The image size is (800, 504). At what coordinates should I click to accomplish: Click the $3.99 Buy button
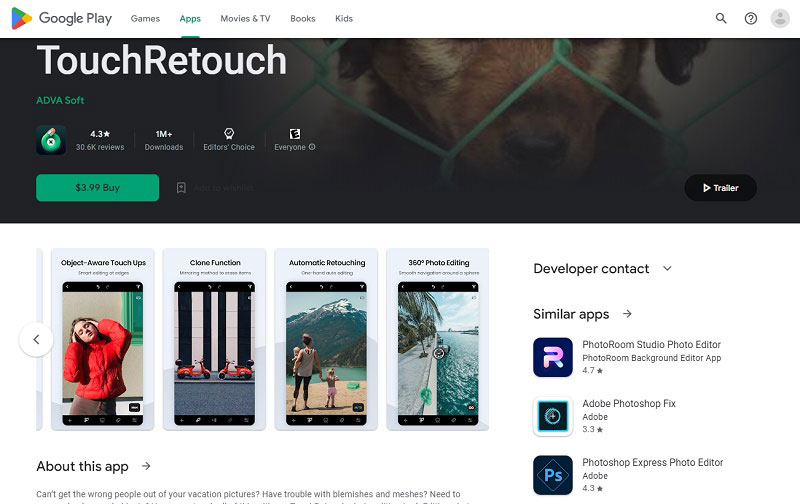97,188
